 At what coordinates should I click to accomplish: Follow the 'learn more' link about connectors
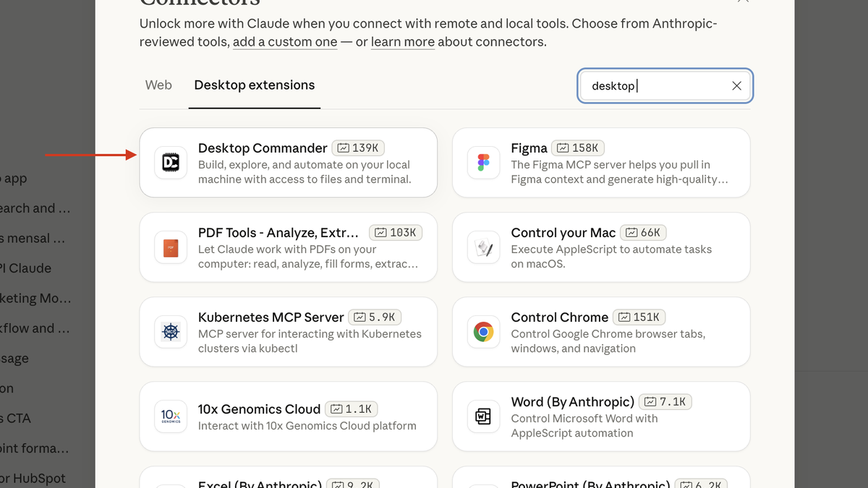pyautogui.click(x=403, y=42)
